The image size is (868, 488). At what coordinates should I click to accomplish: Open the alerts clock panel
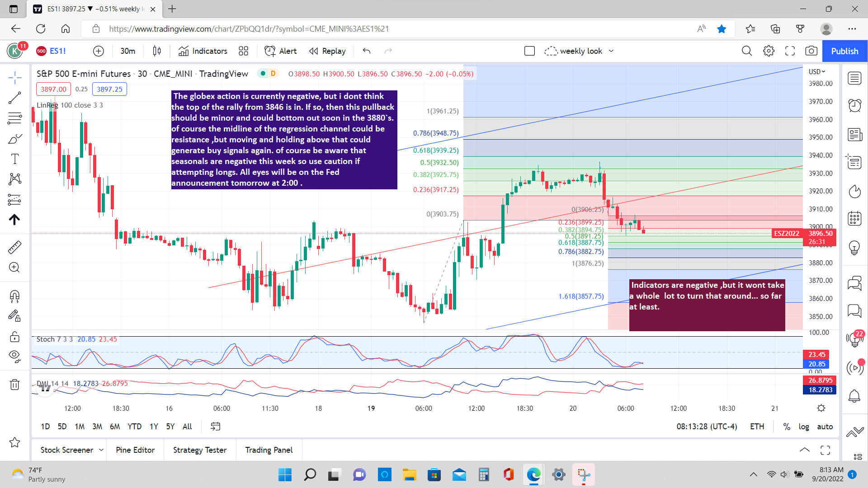[854, 106]
